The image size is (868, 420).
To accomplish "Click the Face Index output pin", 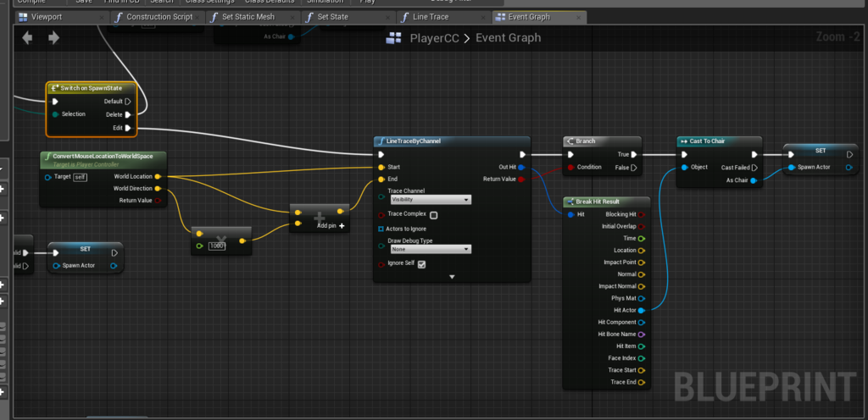I will pos(642,358).
